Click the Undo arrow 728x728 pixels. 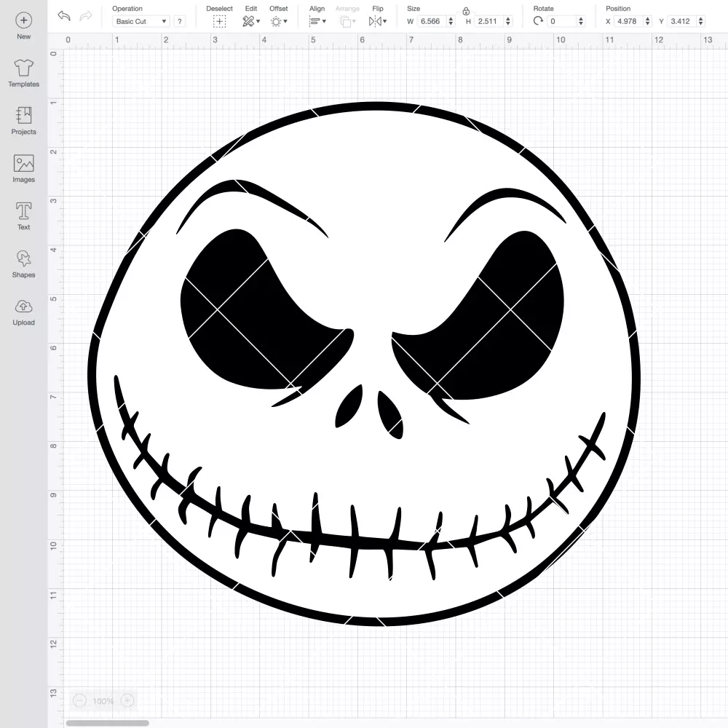(64, 16)
